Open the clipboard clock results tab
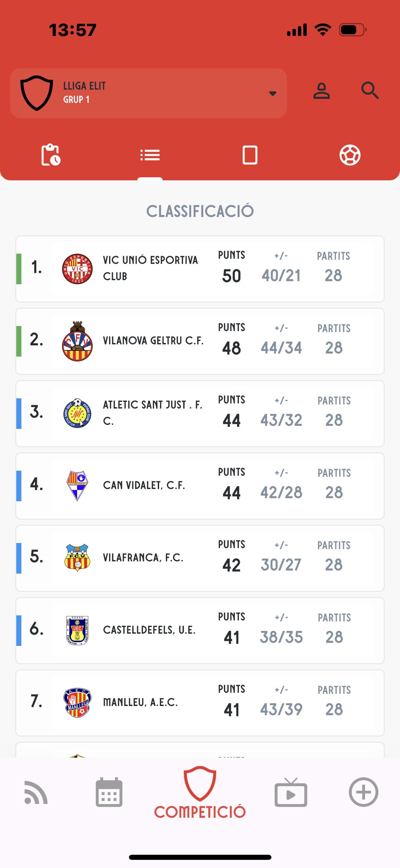 [50, 155]
